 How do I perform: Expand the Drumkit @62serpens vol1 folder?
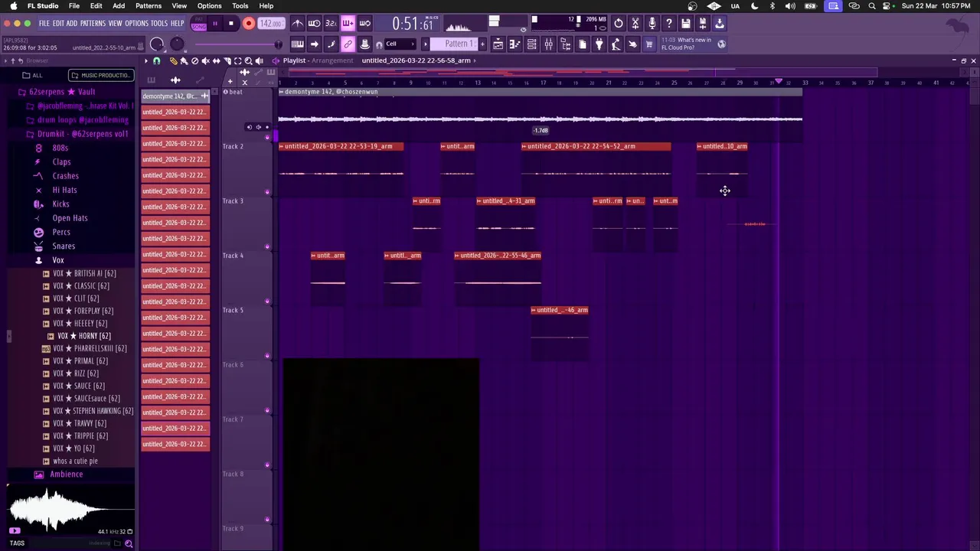pos(82,134)
